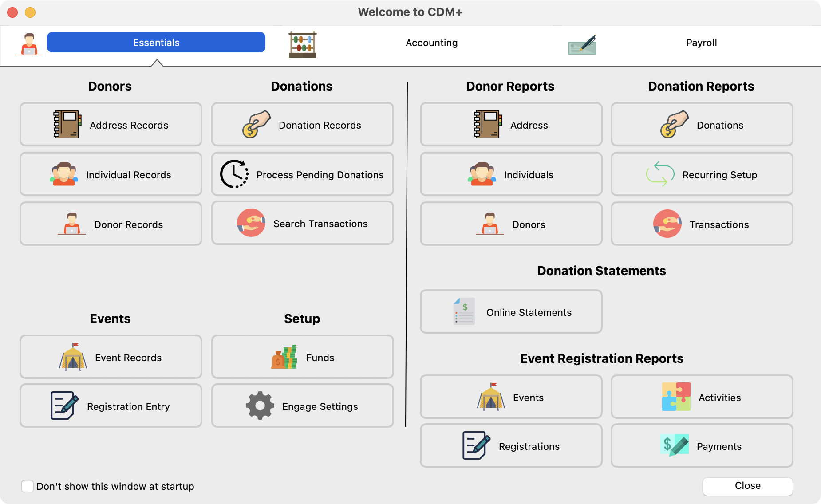
Task: Enable Don't show this window at startup
Action: (x=28, y=486)
